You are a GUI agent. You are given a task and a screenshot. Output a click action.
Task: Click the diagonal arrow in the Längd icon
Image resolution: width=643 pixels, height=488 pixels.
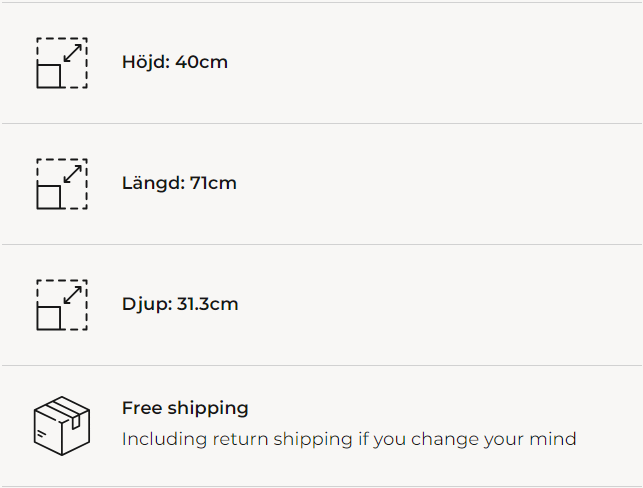73,173
